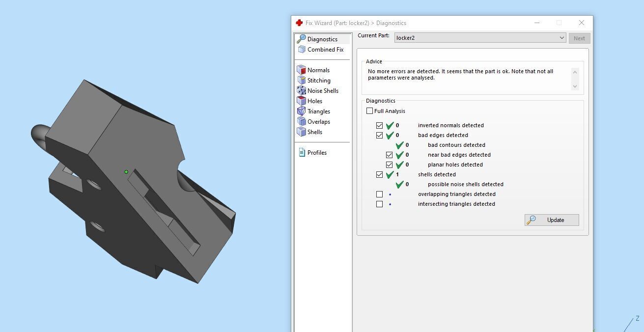The image size is (644, 332).
Task: Uncheck near bad edges detected checkbox
Action: (x=389, y=155)
